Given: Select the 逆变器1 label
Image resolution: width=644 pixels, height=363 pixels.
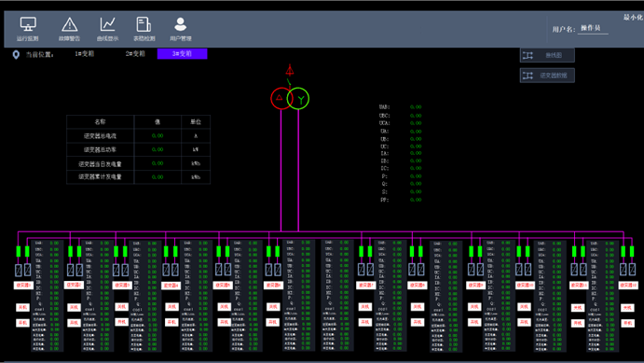Looking at the screenshot, I should pyautogui.click(x=23, y=285).
